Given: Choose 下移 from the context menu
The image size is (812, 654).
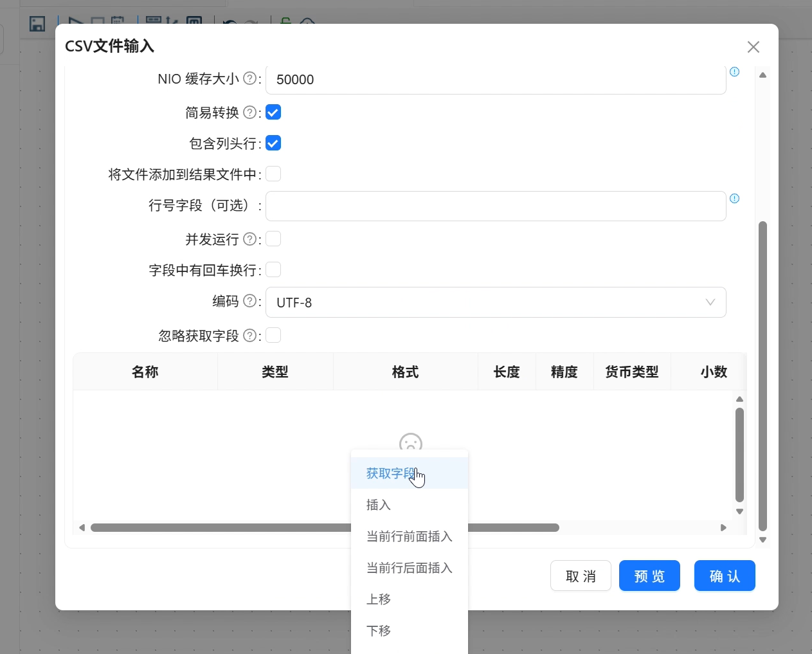Looking at the screenshot, I should click(410, 631).
